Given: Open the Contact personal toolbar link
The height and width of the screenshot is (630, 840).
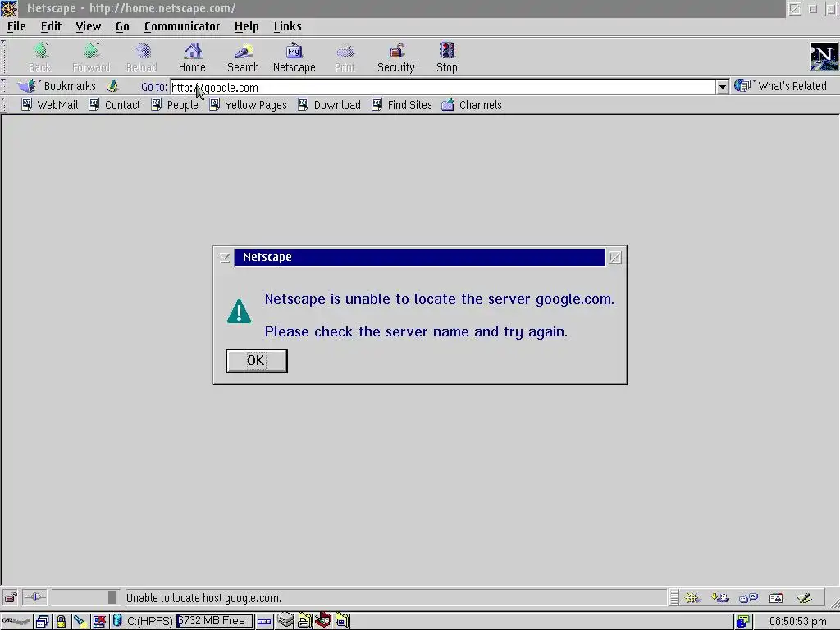Looking at the screenshot, I should pos(115,105).
